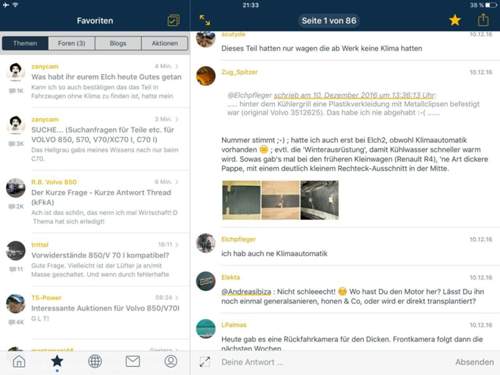Open the globe browse icon
The image size is (500, 375).
click(x=95, y=361)
